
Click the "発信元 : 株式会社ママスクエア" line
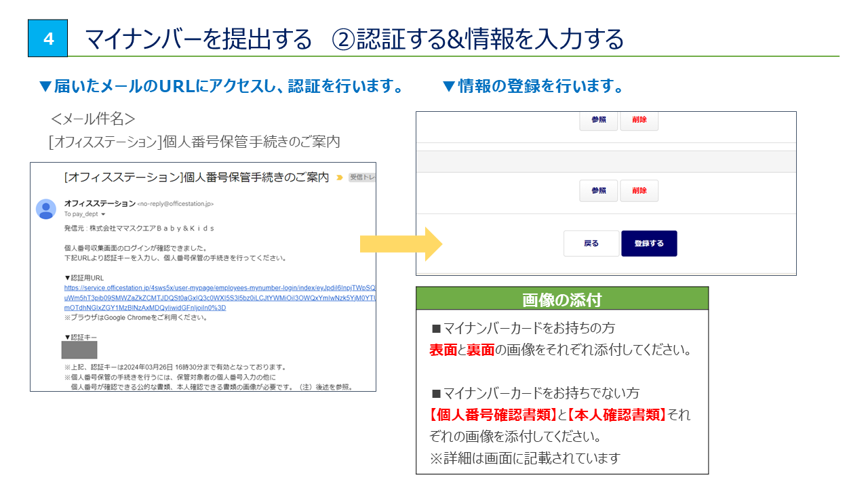coord(139,228)
